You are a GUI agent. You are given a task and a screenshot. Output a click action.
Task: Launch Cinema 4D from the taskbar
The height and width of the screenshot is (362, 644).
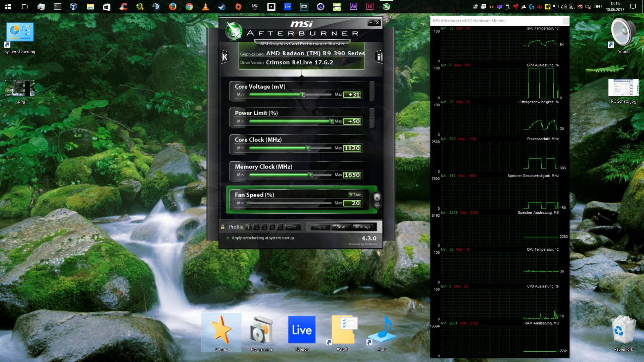pos(320,7)
